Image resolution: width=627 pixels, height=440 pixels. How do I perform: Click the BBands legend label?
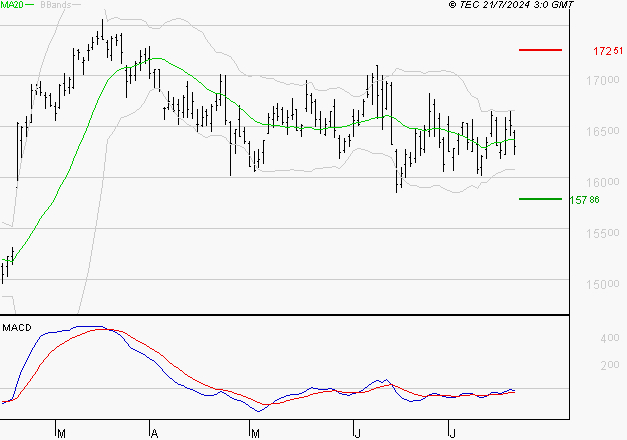[56, 4]
